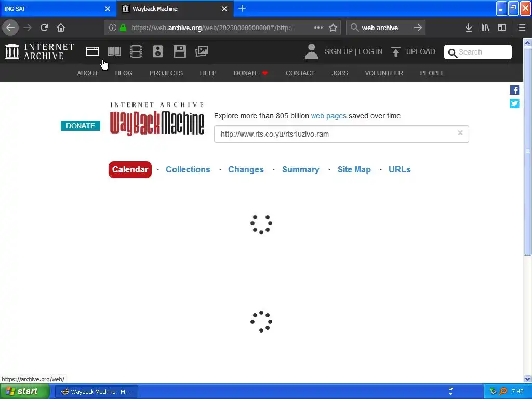532x399 pixels.
Task: Click the scrollbar down arrow
Action: pyautogui.click(x=527, y=379)
